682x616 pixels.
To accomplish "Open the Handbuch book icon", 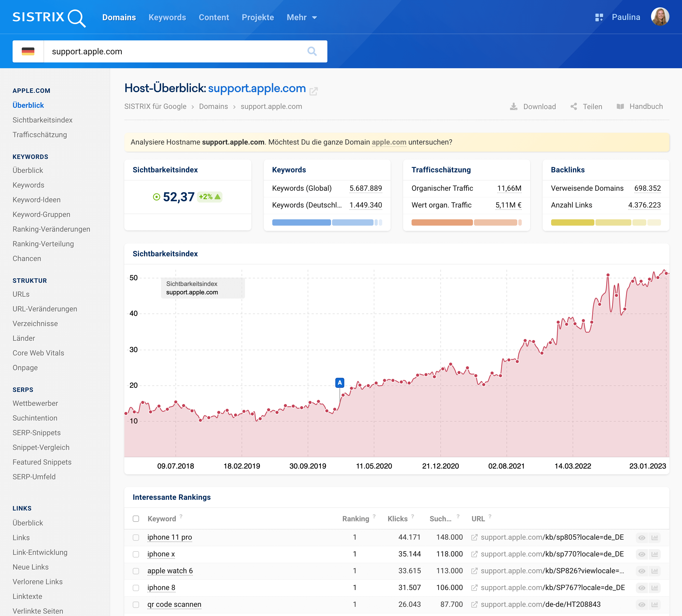I will click(620, 107).
